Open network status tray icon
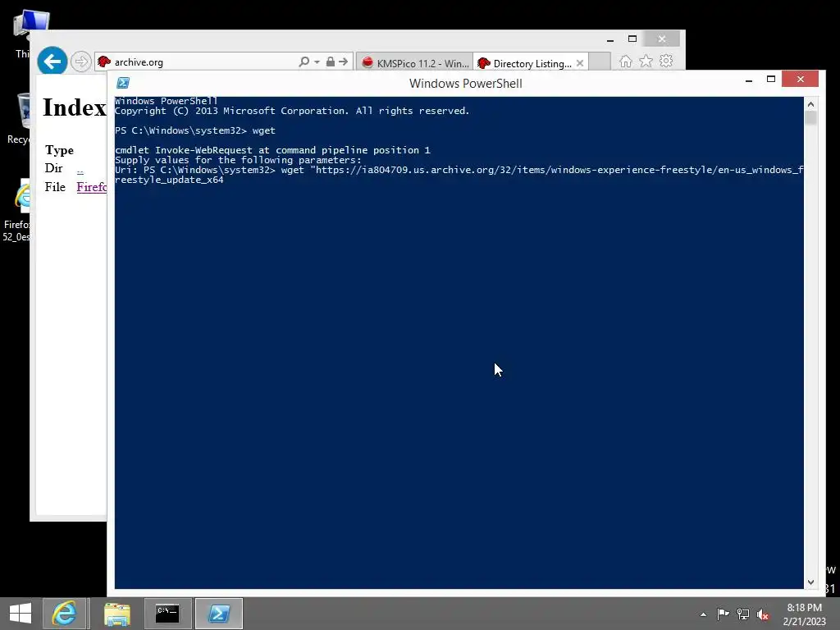 tap(743, 614)
